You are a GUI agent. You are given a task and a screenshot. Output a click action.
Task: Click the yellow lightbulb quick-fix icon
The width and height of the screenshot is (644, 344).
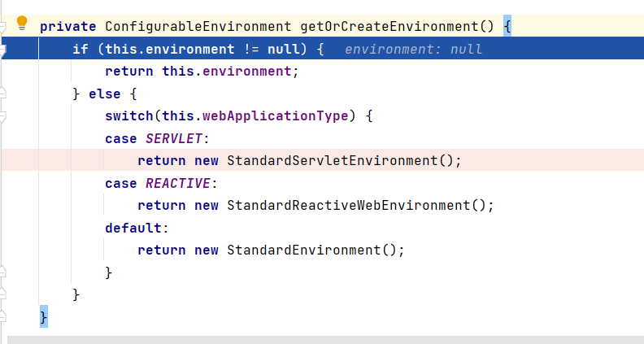[x=22, y=23]
